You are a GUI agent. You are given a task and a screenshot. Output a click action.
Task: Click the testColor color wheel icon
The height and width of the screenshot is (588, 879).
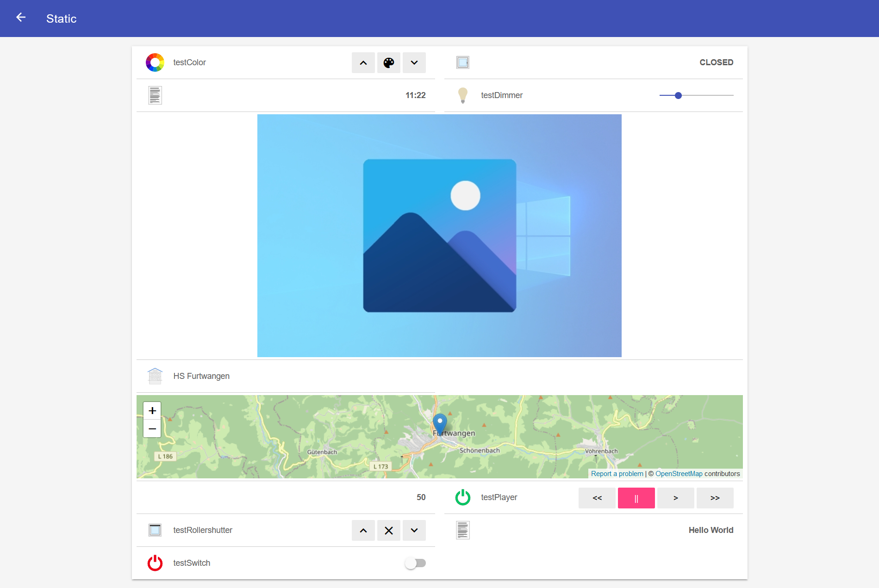155,62
